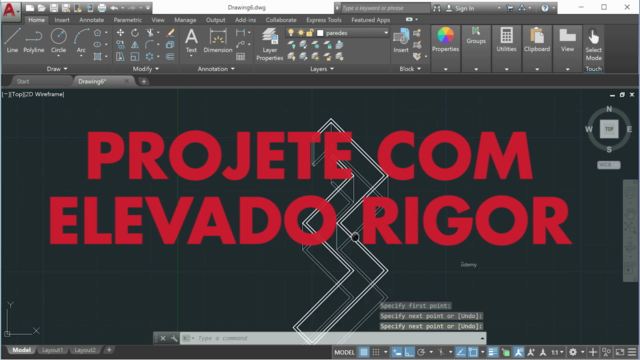Screen dimensions: 640x360
Task: Click the Properties color wheel
Action: (x=445, y=36)
